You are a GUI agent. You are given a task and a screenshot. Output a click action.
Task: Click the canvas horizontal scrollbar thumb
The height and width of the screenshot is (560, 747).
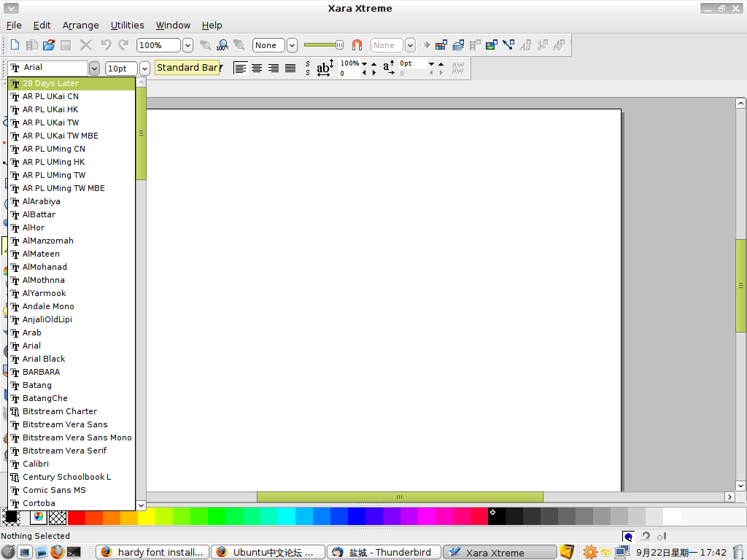point(400,497)
